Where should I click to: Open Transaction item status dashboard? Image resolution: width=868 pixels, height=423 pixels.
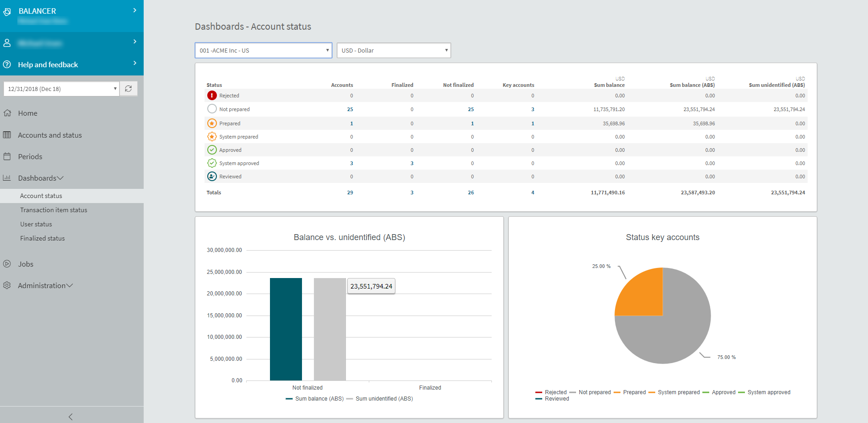point(54,210)
